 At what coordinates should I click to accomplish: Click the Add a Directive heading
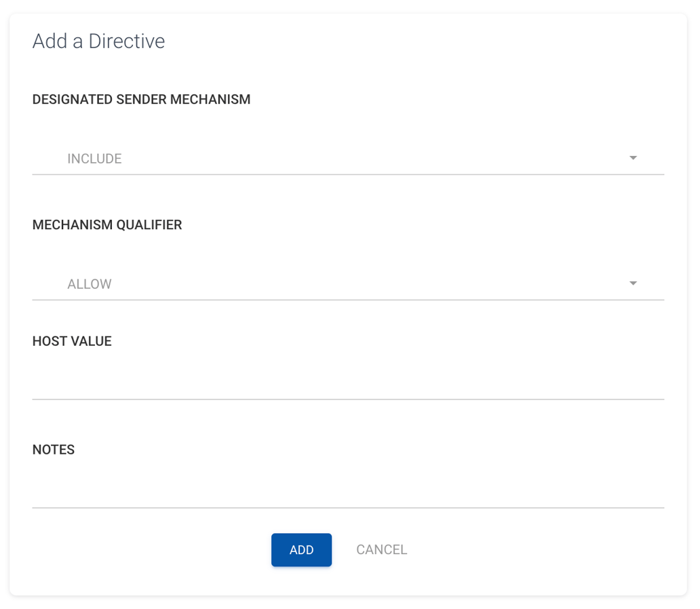[x=98, y=41]
